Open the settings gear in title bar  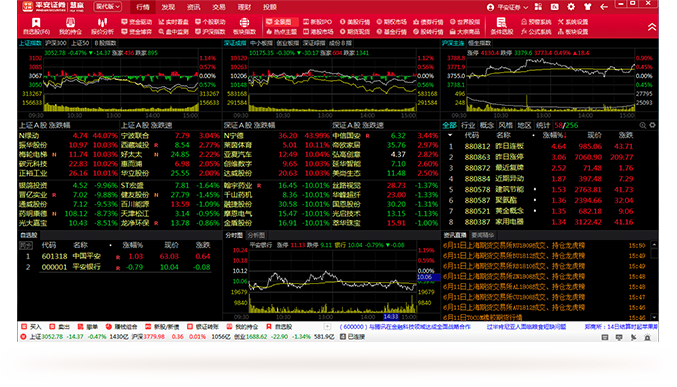tap(571, 7)
